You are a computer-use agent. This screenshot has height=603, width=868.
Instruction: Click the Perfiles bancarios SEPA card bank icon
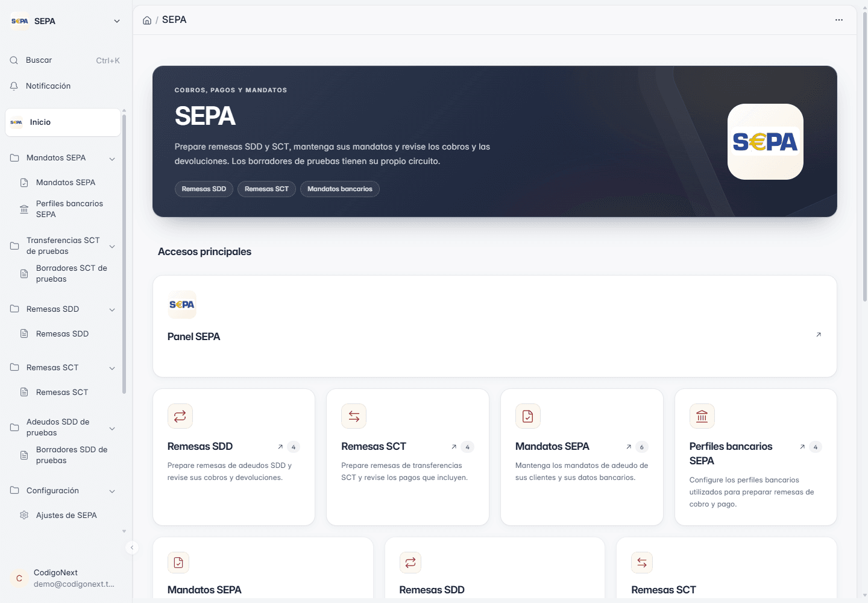point(702,416)
